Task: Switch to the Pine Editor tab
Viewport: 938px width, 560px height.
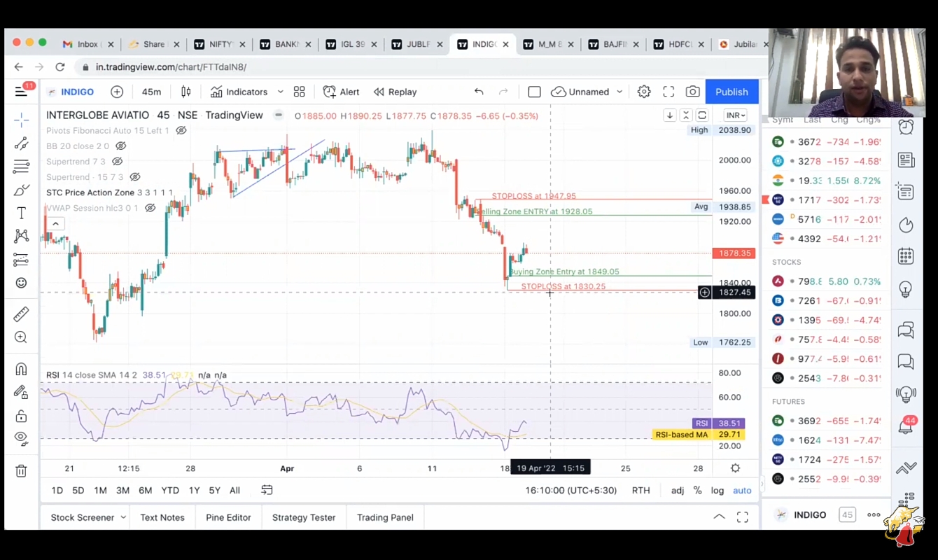Action: click(x=228, y=517)
